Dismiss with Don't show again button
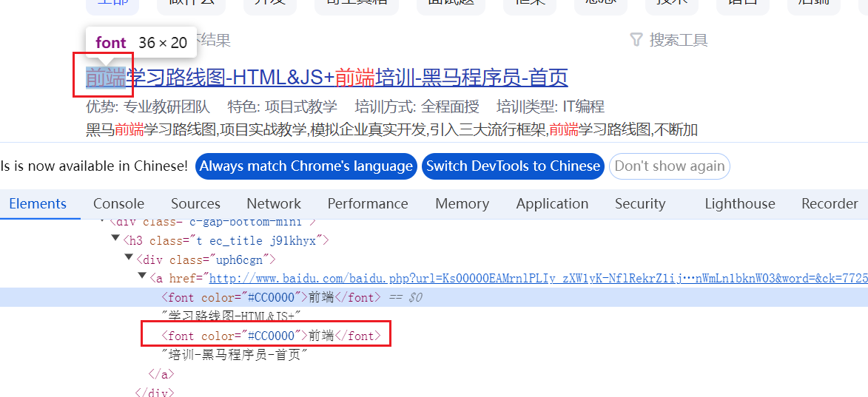868x397 pixels. [670, 166]
